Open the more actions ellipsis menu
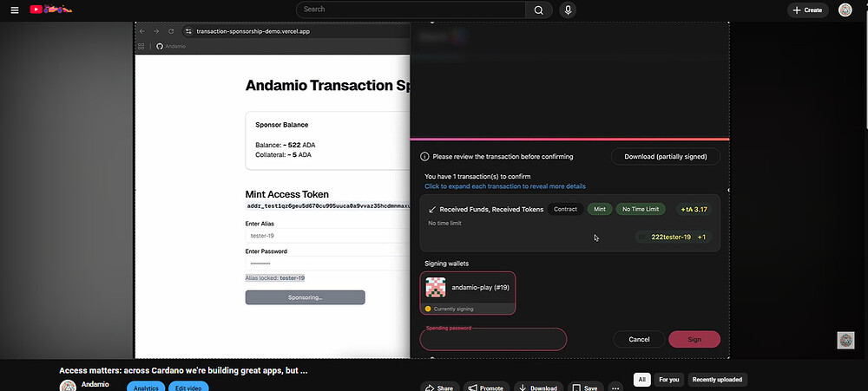 [615, 386]
